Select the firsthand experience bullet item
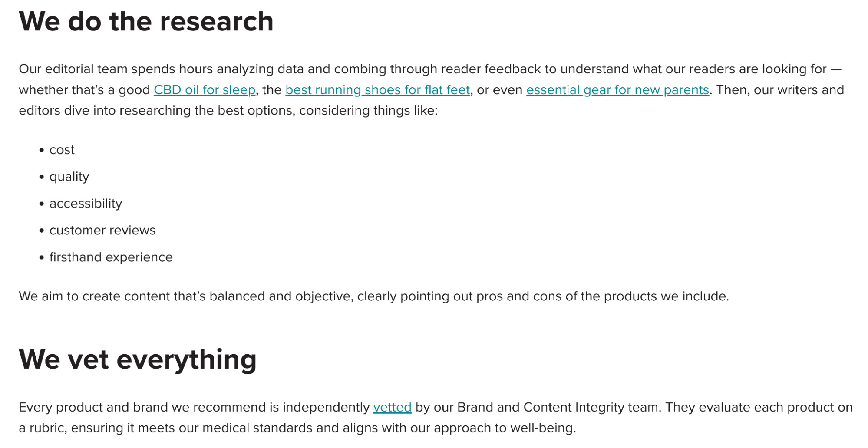The width and height of the screenshot is (868, 448). tap(111, 257)
